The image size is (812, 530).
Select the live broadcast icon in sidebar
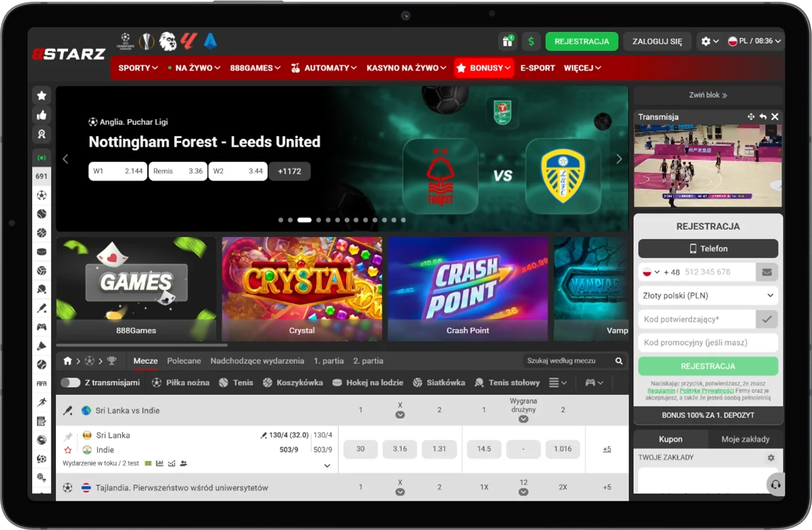41,158
